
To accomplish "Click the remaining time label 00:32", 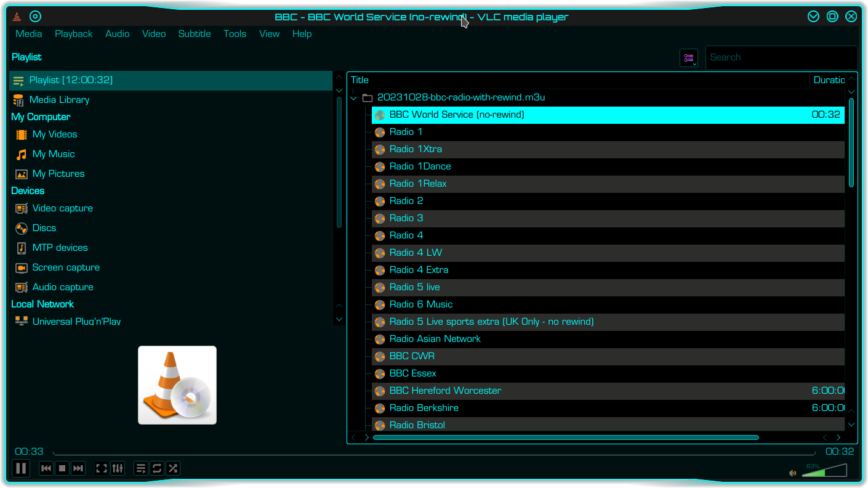I will pos(840,452).
